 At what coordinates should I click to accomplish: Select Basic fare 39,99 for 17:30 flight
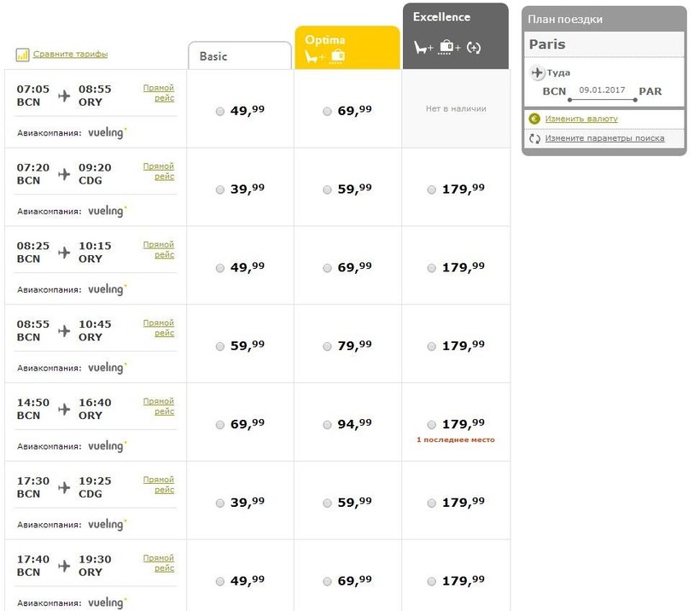pyautogui.click(x=220, y=503)
